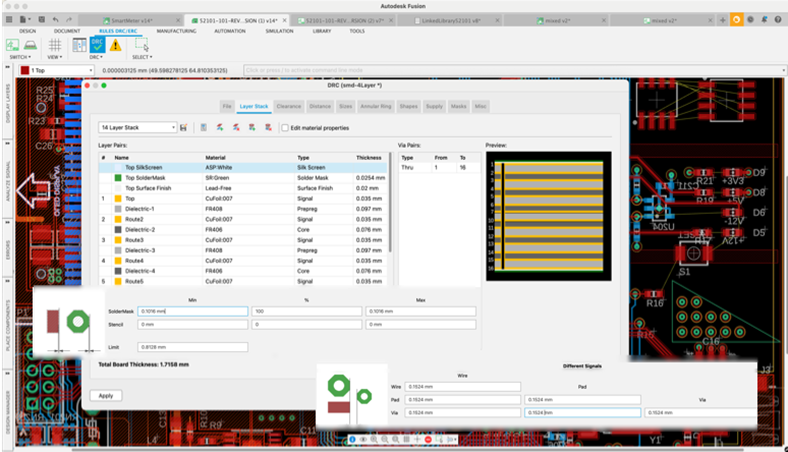Undo the last action
The width and height of the screenshot is (788, 452).
(55, 20)
